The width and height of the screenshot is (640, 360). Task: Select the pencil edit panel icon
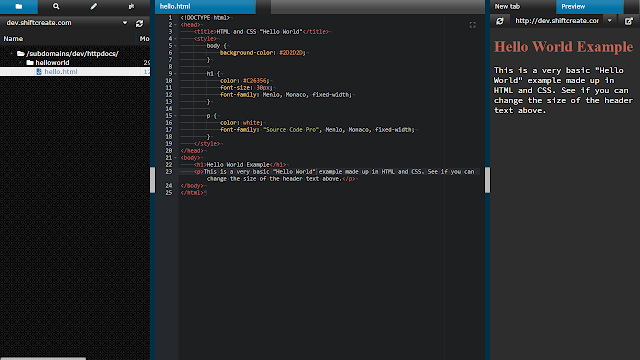point(94,7)
